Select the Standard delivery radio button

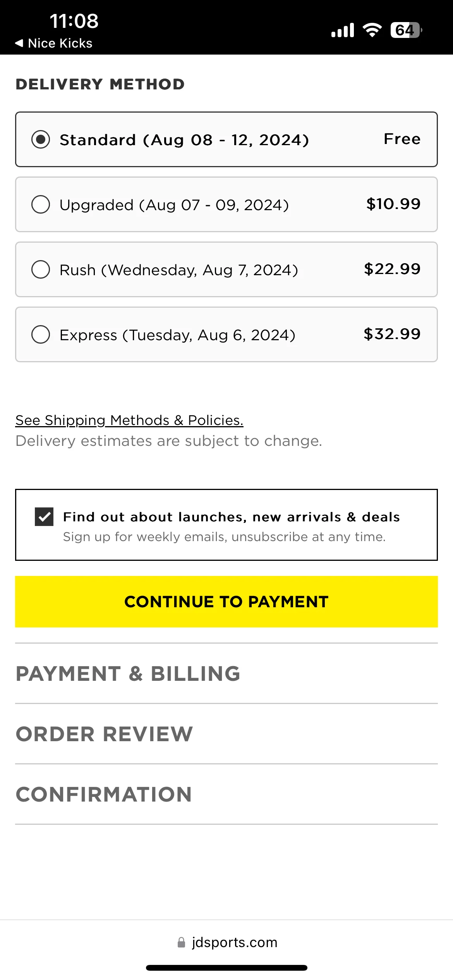(x=41, y=139)
